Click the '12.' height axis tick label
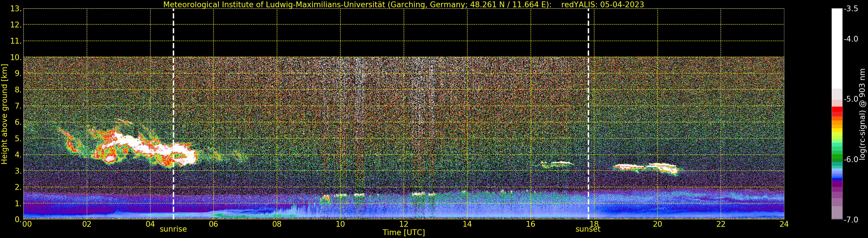 16,25
